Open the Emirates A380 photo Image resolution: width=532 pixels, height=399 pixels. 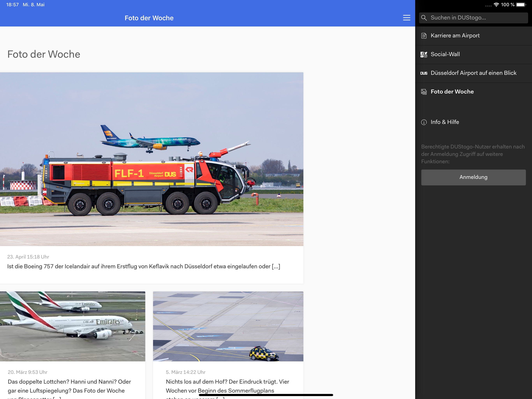(73, 326)
